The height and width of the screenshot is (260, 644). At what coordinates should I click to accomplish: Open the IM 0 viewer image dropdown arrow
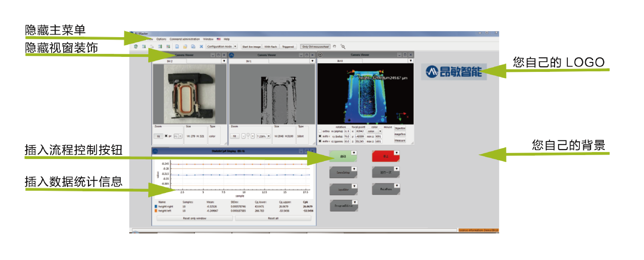(x=411, y=60)
